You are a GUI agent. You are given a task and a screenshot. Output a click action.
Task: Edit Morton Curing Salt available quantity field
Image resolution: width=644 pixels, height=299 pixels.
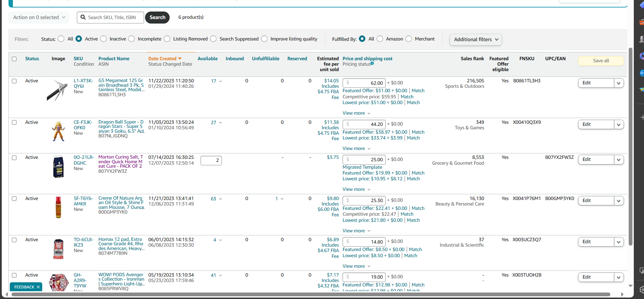pos(211,161)
